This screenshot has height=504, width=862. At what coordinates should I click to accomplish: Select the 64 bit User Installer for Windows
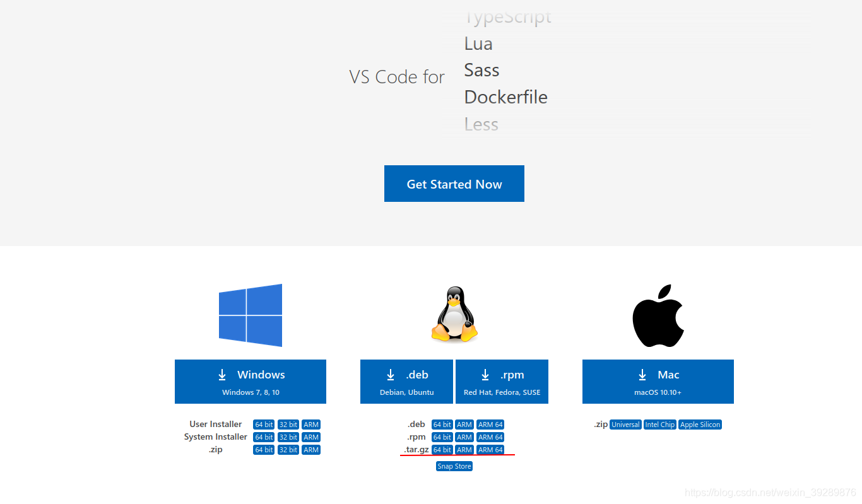263,424
